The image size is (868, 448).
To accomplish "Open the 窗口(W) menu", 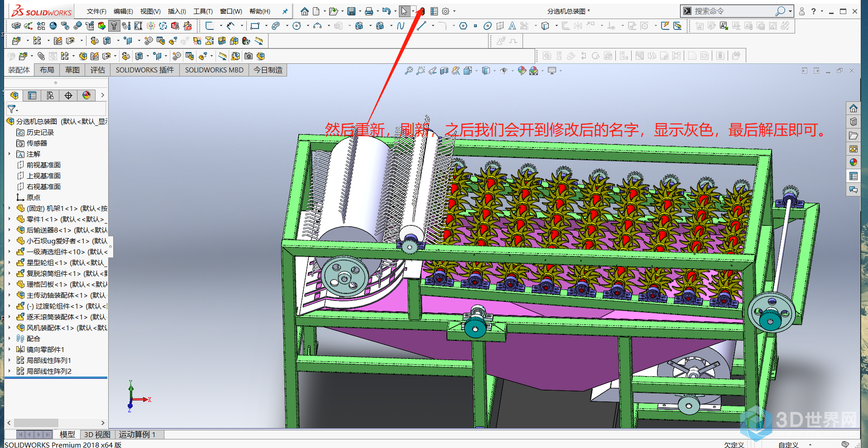I will 231,11.
